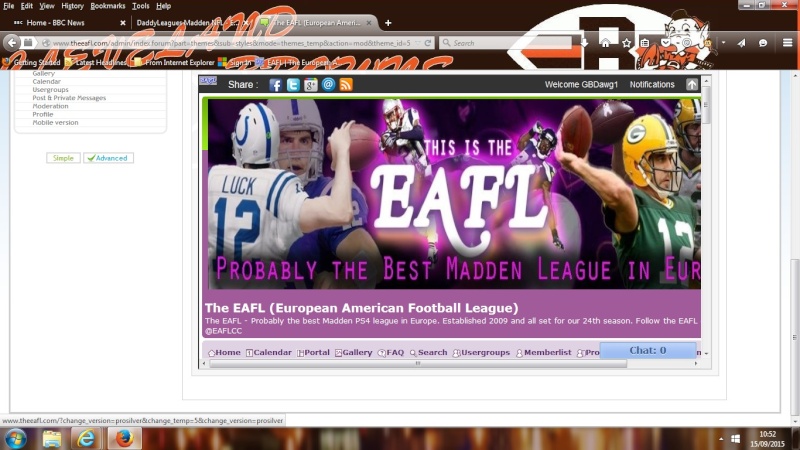Image resolution: width=800 pixels, height=450 pixels.
Task: Open File Explorer from taskbar
Action: (52, 439)
